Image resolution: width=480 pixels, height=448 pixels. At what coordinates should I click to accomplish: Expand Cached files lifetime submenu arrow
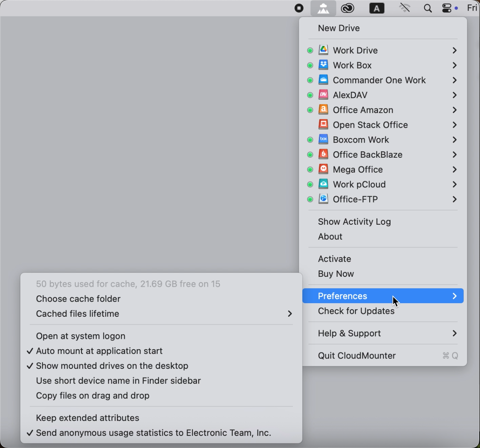(290, 314)
